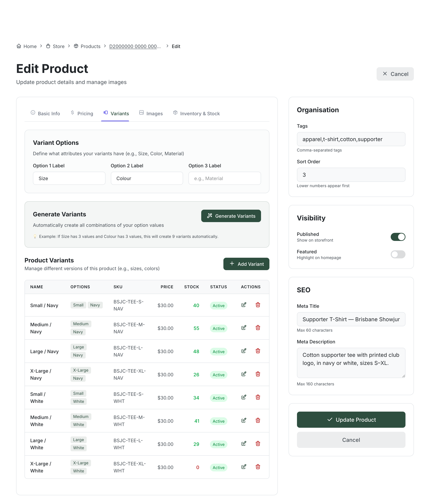Delete the X-Large / White variant
Screen dimensions: 430x504
pos(258,467)
